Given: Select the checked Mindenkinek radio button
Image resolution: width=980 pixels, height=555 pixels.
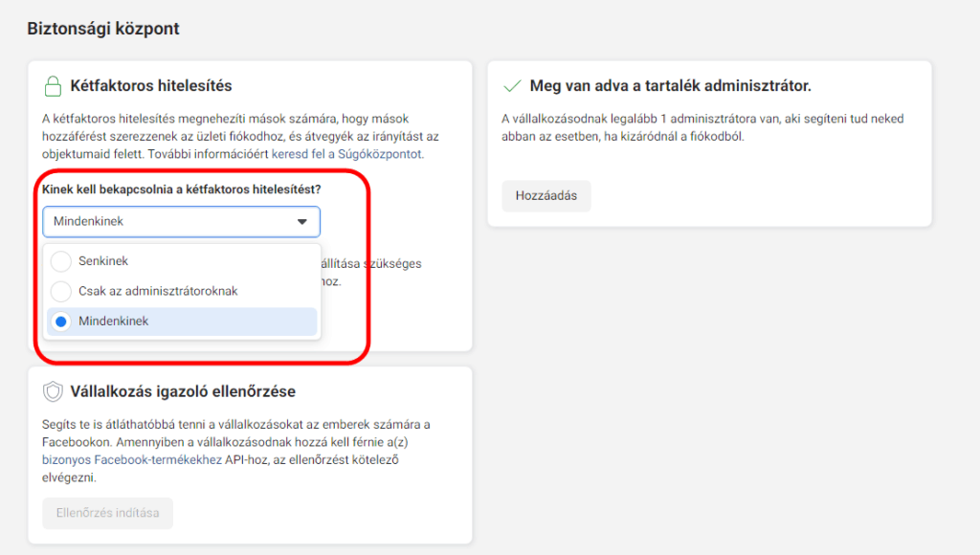Looking at the screenshot, I should pos(61,322).
